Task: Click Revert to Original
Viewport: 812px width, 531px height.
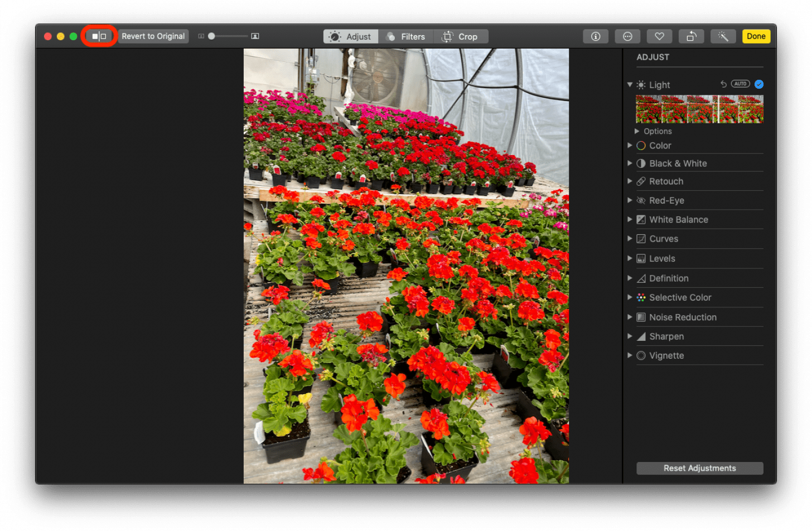Action: click(153, 36)
